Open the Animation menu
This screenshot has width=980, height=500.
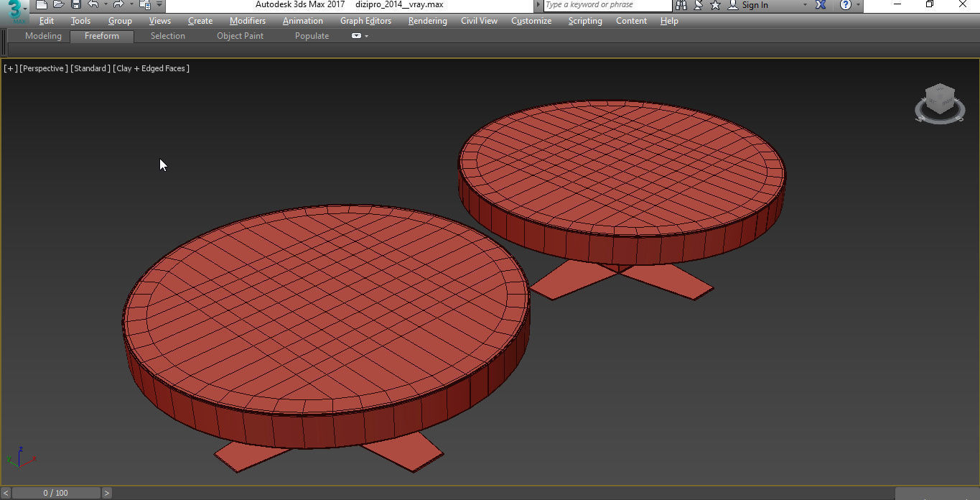[303, 21]
